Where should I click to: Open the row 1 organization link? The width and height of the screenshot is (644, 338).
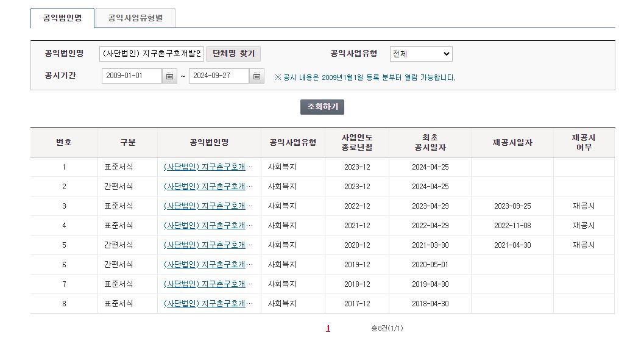(205, 167)
